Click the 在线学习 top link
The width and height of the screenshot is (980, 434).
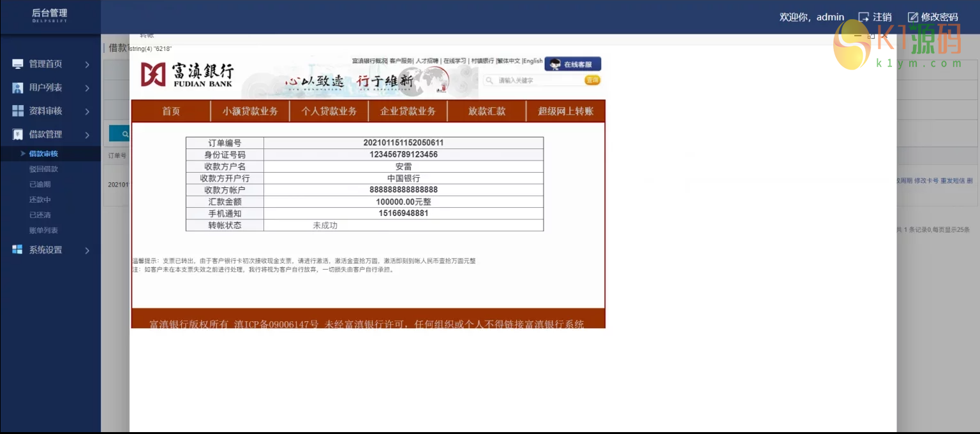(x=455, y=61)
